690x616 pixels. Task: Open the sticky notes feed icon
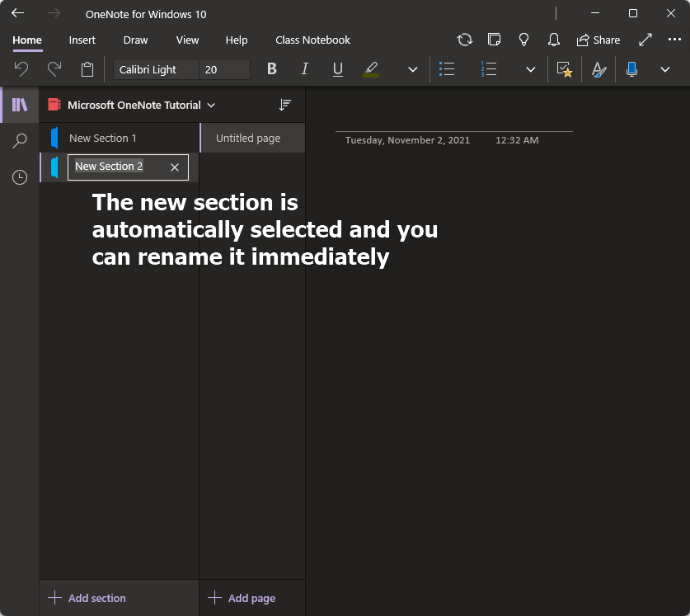[x=494, y=40]
